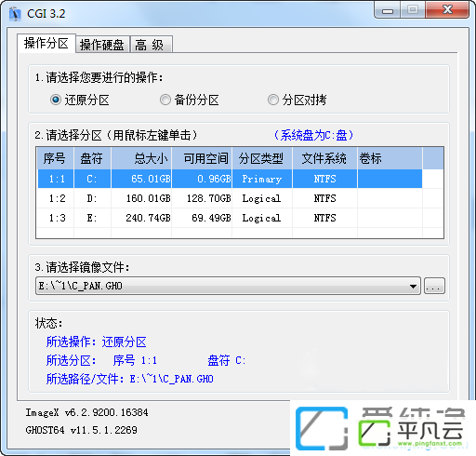Select partition row 1:1 C:
Viewport: 476px width, 456px height.
(230, 179)
